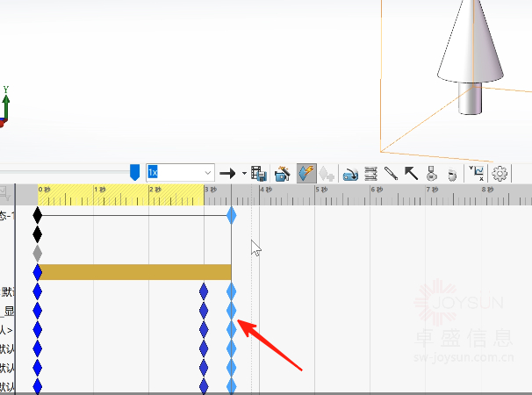
Task: Select the Spring tool icon
Action: 370,173
